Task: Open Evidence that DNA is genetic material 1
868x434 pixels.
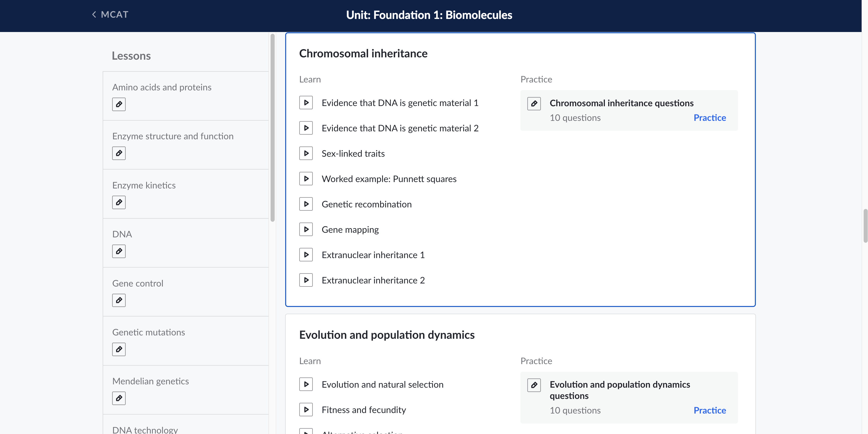Action: pos(400,103)
